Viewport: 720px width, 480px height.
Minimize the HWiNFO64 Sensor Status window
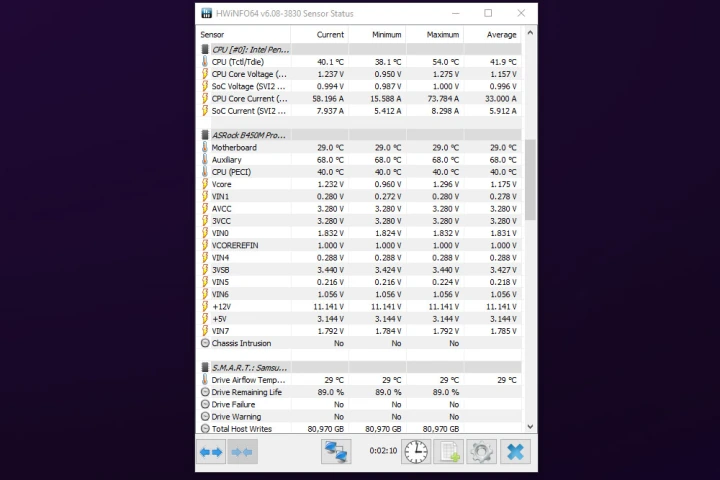455,13
